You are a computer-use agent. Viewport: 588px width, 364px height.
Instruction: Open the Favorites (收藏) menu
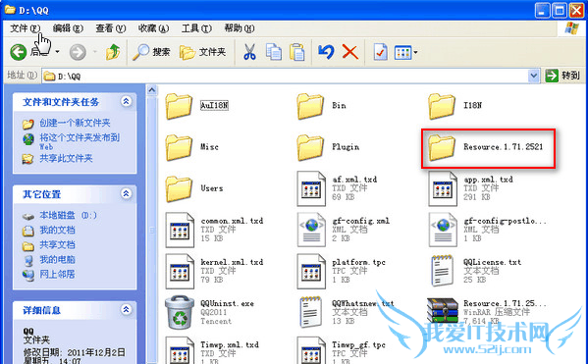(153, 28)
